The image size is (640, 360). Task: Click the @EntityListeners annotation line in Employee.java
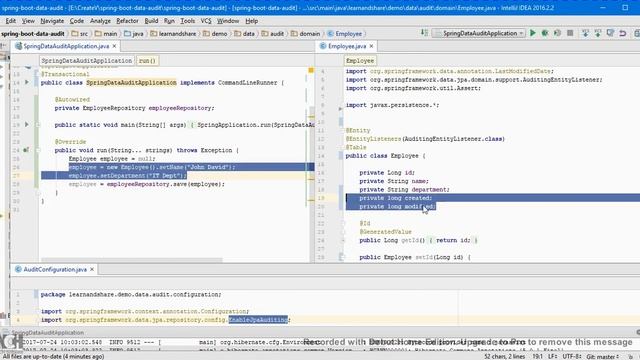[x=425, y=139]
